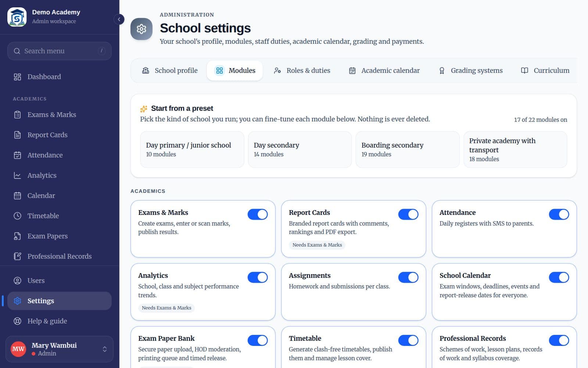Toggle the Assignments module off
The height and width of the screenshot is (368, 588).
point(408,277)
